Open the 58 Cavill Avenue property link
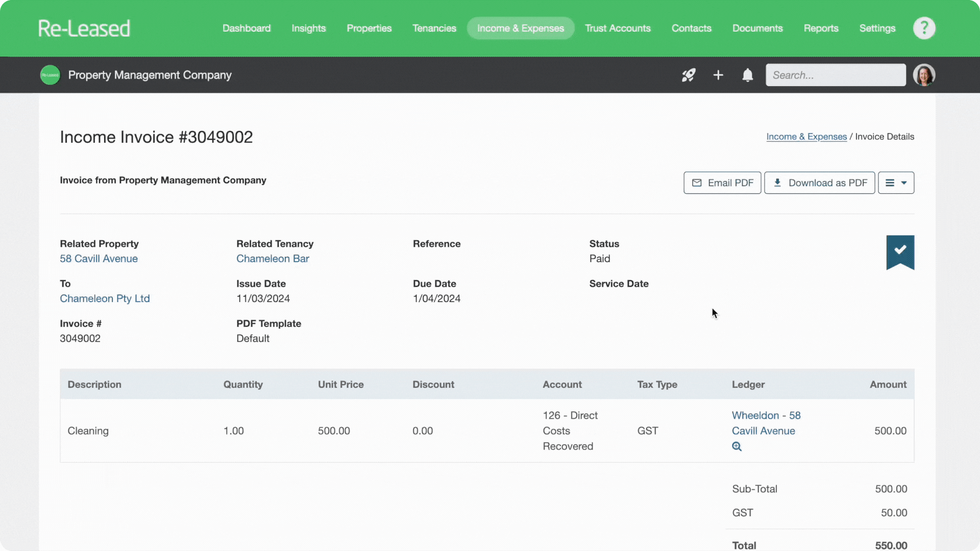Screen dimensions: 980x551 [99, 259]
